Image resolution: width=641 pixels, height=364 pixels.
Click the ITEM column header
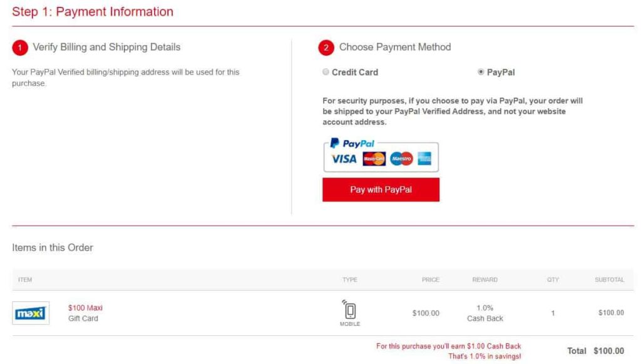(24, 280)
